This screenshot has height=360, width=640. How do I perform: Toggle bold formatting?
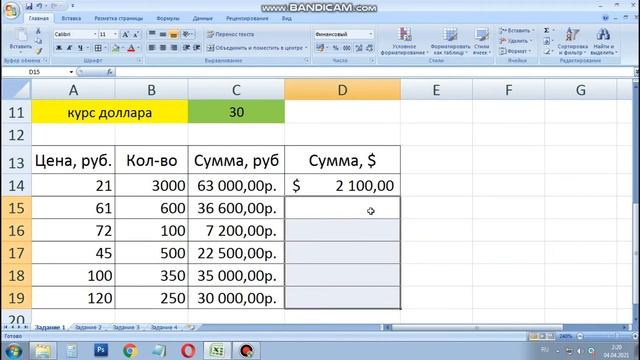coord(59,48)
